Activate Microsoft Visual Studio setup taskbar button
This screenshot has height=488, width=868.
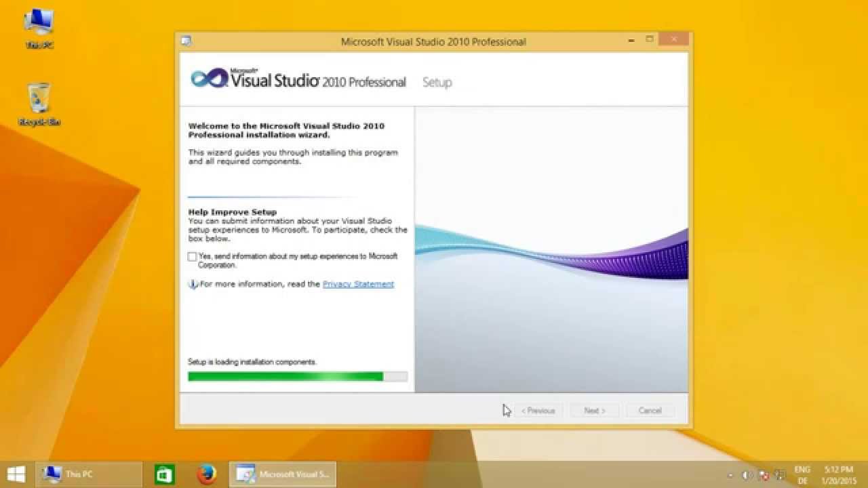click(282, 474)
